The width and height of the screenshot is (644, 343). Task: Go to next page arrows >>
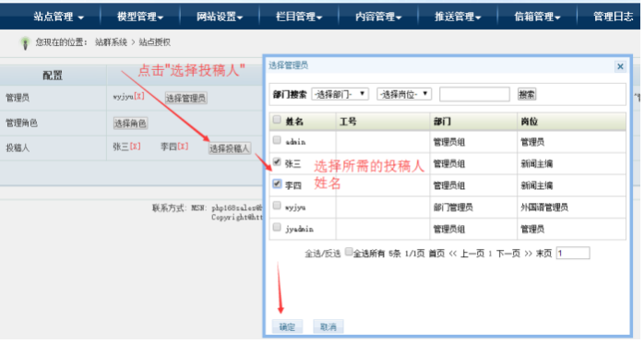click(x=528, y=254)
